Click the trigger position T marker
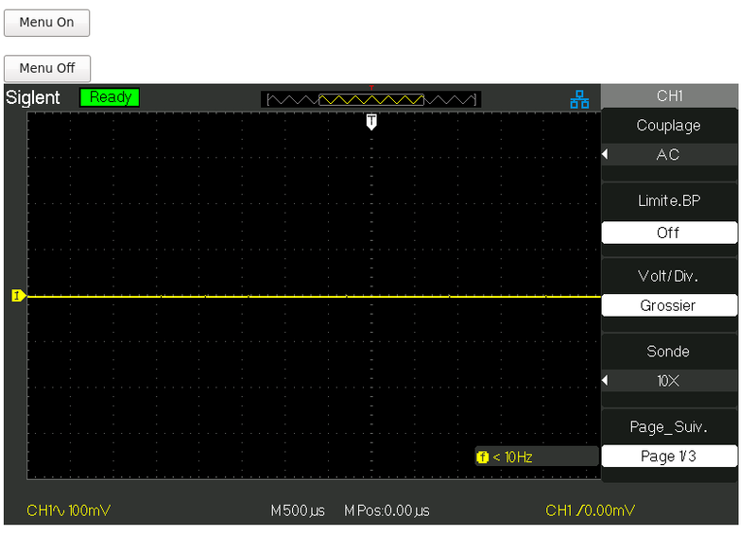The width and height of the screenshot is (756, 535). (371, 122)
